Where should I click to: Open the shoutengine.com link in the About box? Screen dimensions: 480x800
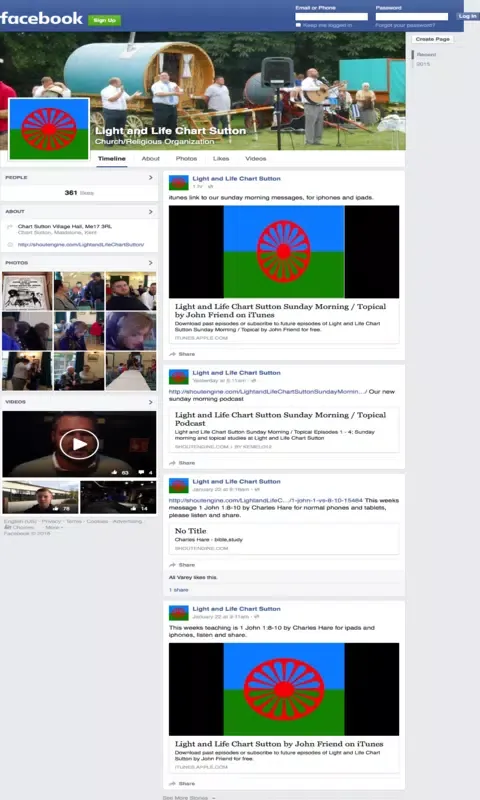pyautogui.click(x=81, y=245)
